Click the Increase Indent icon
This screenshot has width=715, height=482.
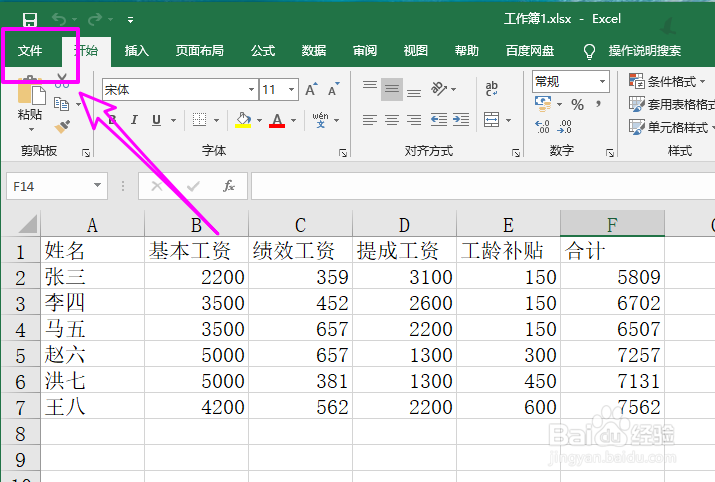[x=461, y=120]
